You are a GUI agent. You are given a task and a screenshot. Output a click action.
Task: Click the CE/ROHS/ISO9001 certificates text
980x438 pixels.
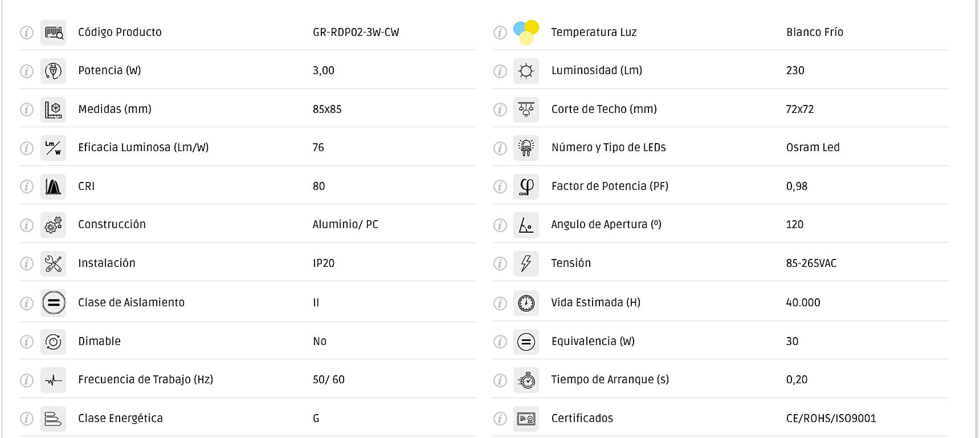pos(831,419)
